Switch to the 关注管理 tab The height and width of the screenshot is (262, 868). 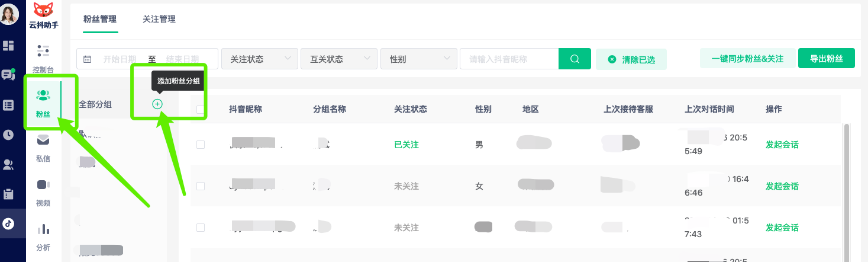(x=159, y=19)
